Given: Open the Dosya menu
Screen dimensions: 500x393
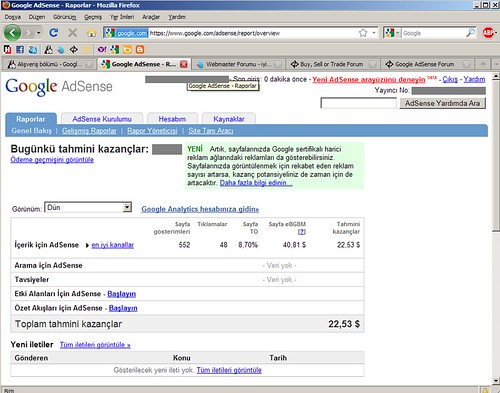Looking at the screenshot, I should tap(13, 17).
